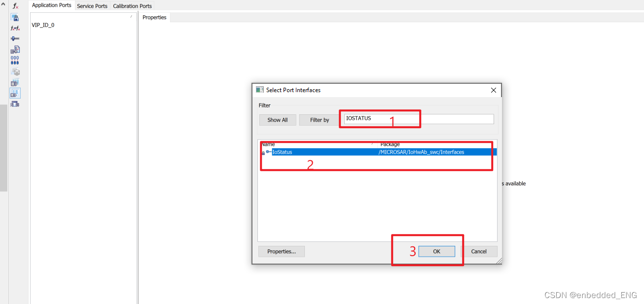The height and width of the screenshot is (304, 644).
Task: Select the delete function icon in left toolbar
Action: (15, 6)
